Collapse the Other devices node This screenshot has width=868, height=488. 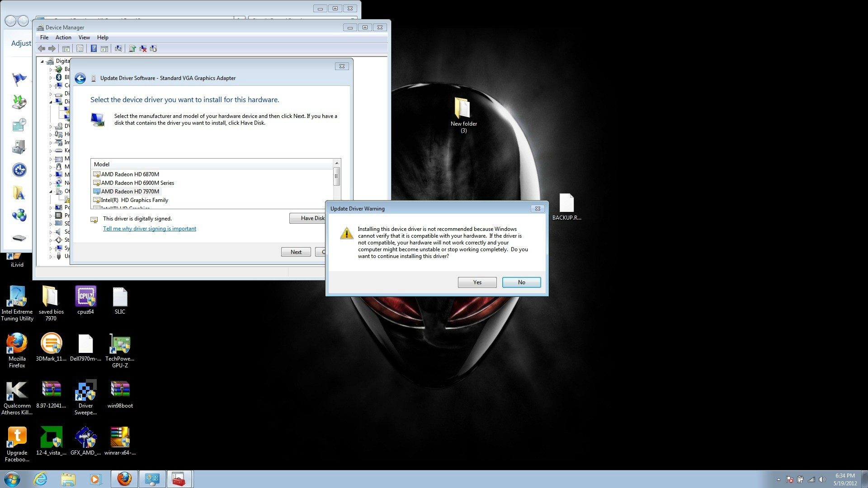coord(51,192)
